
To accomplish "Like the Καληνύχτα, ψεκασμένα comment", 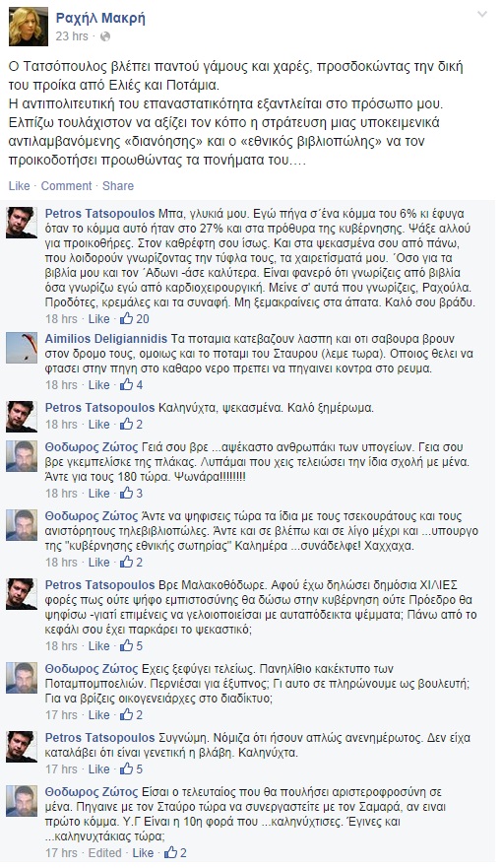I will click(99, 425).
